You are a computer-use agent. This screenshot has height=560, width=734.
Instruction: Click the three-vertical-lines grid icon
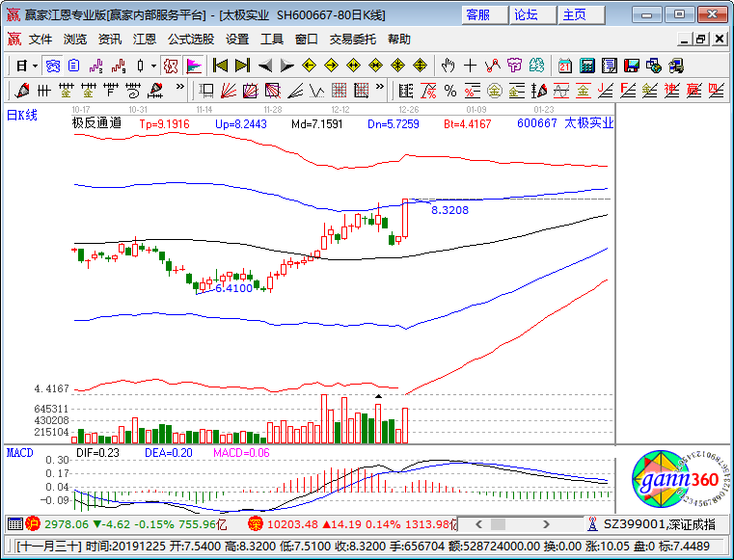[x=43, y=91]
